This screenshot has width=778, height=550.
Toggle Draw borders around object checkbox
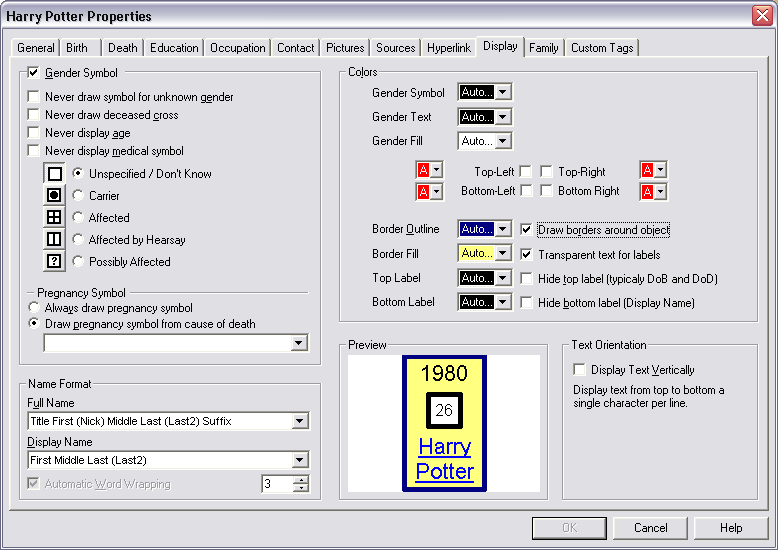pyautogui.click(x=526, y=229)
